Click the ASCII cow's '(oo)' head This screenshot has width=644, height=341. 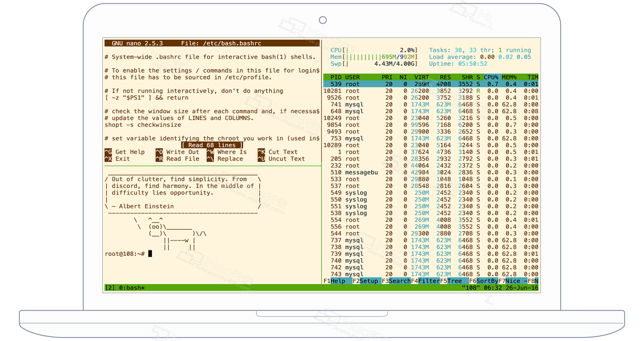point(156,227)
